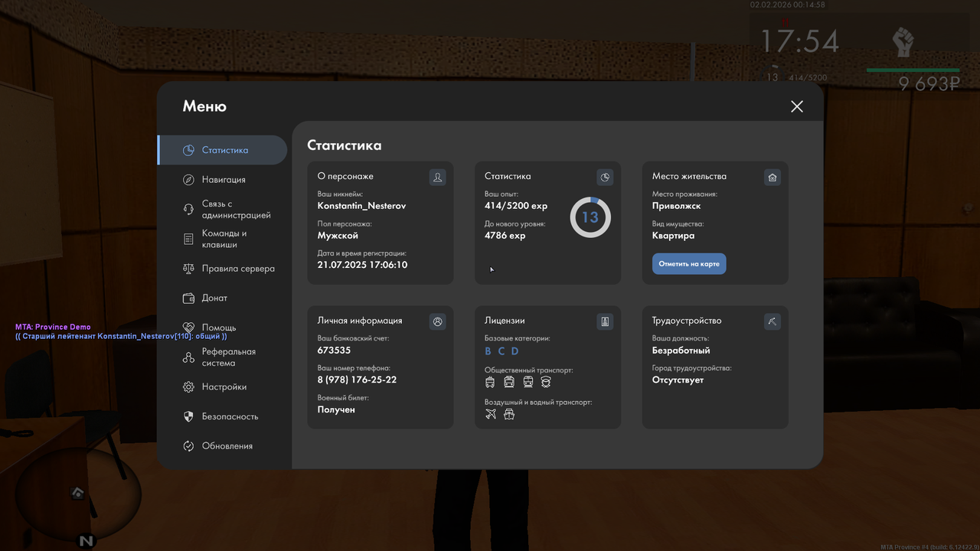Image resolution: width=980 pixels, height=551 pixels.
Task: Click the first bus icon under Общественный транспорт
Action: (491, 382)
